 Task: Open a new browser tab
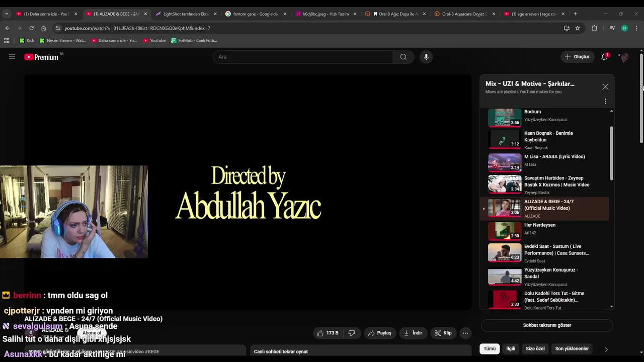(x=575, y=14)
